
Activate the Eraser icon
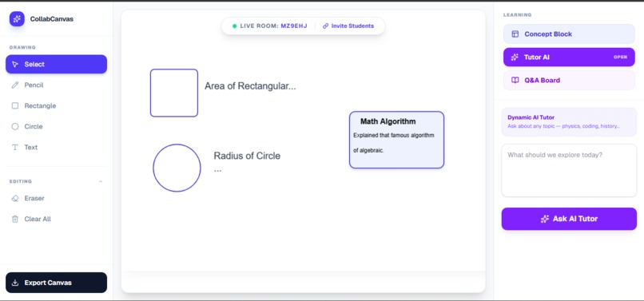[x=15, y=198]
